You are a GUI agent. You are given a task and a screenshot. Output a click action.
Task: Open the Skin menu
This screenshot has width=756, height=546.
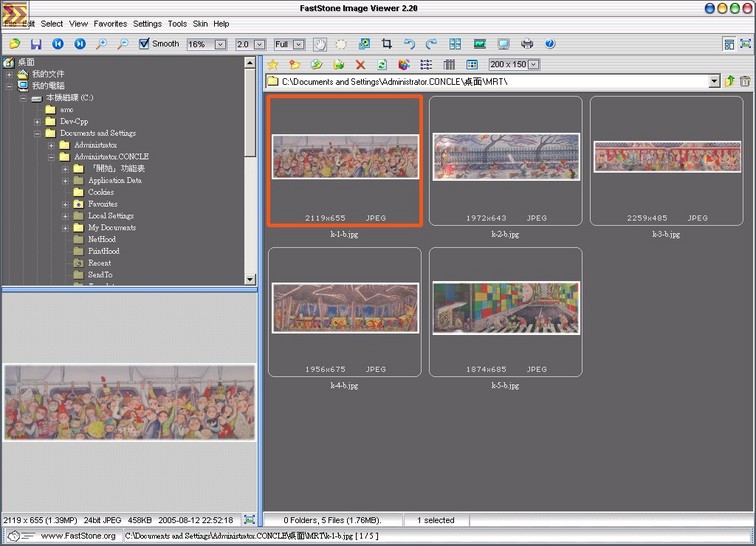pyautogui.click(x=200, y=24)
